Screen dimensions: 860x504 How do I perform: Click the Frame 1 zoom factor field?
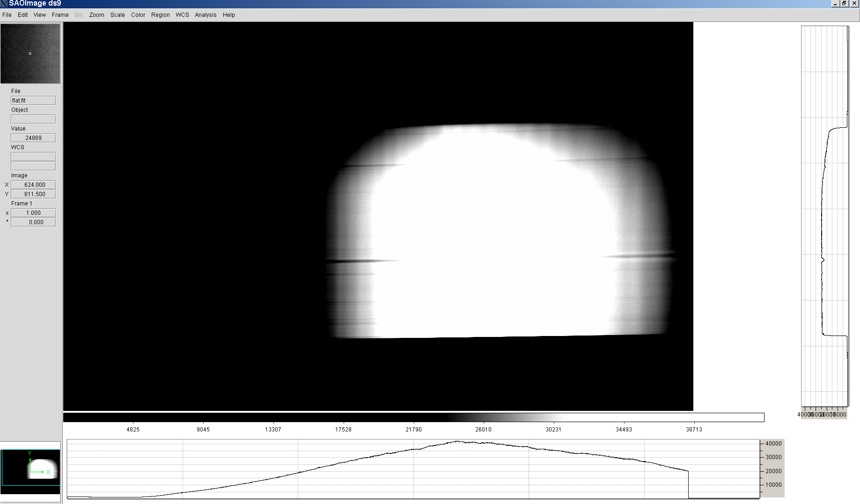point(33,213)
